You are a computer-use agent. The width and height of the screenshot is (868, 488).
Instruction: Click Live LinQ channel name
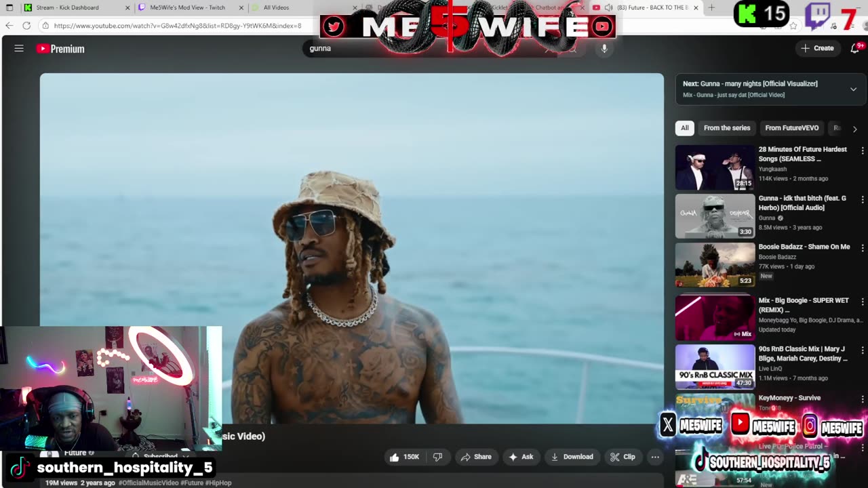[x=770, y=369]
